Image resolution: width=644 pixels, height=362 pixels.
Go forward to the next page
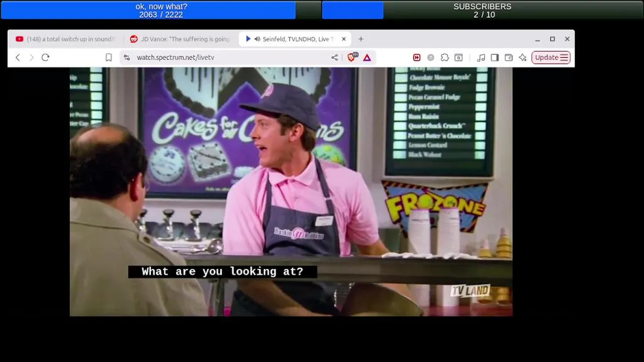pos(31,57)
